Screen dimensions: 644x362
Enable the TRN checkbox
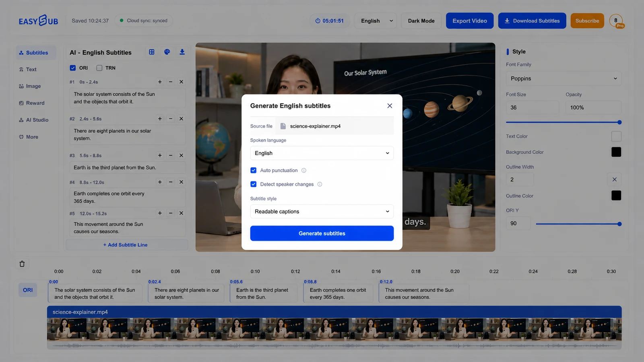[99, 68]
